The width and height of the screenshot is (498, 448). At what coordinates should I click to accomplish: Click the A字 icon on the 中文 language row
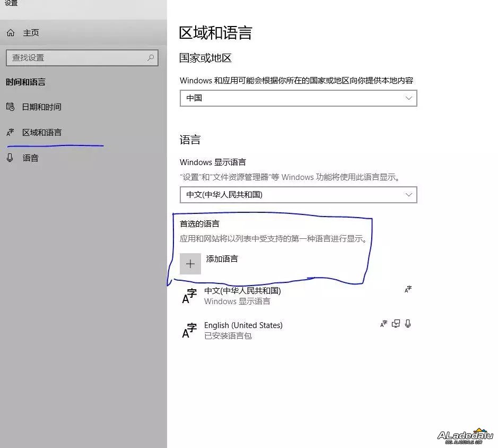point(189,296)
